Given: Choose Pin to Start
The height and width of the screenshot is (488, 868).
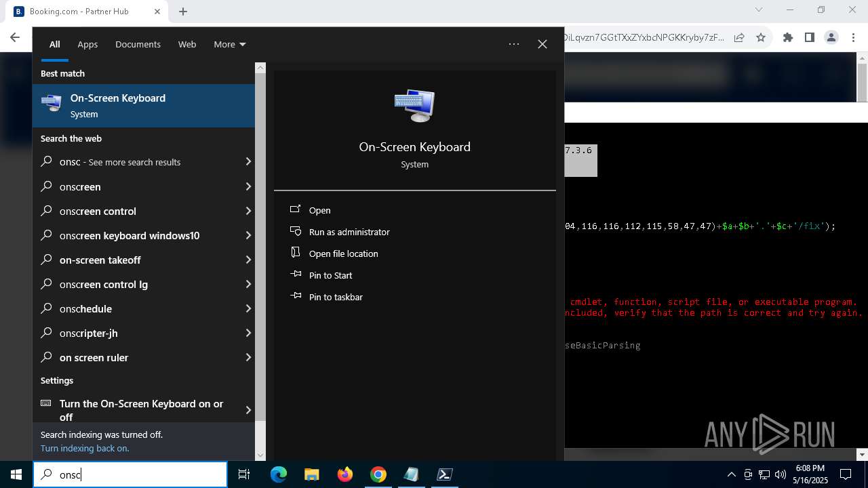Looking at the screenshot, I should (330, 275).
